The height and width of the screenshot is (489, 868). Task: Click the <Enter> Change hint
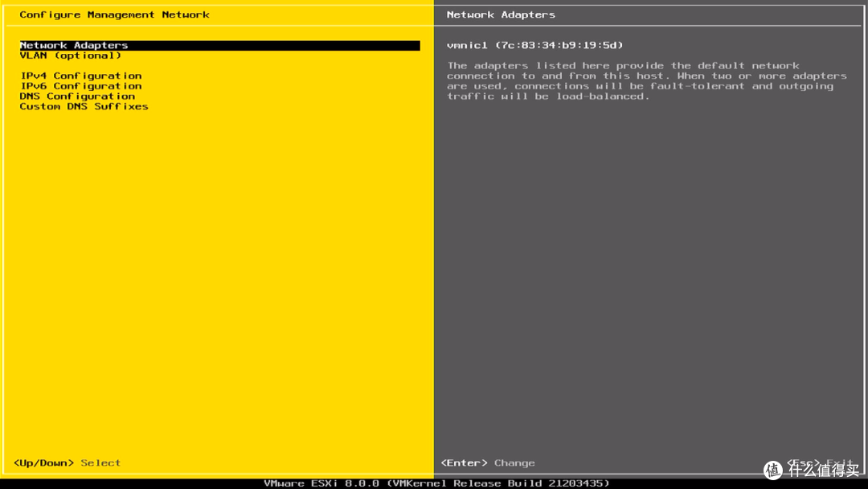pyautogui.click(x=488, y=463)
